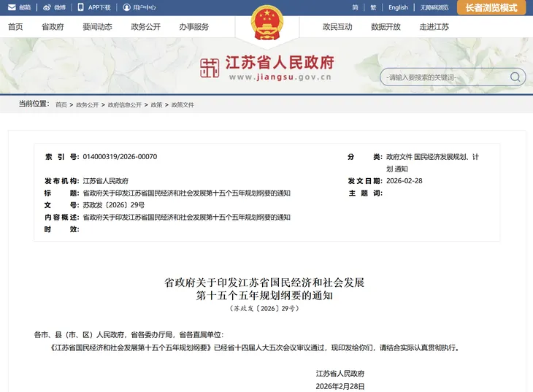This screenshot has width=533, height=392.
Task: Switch language to English
Action: [x=398, y=7]
